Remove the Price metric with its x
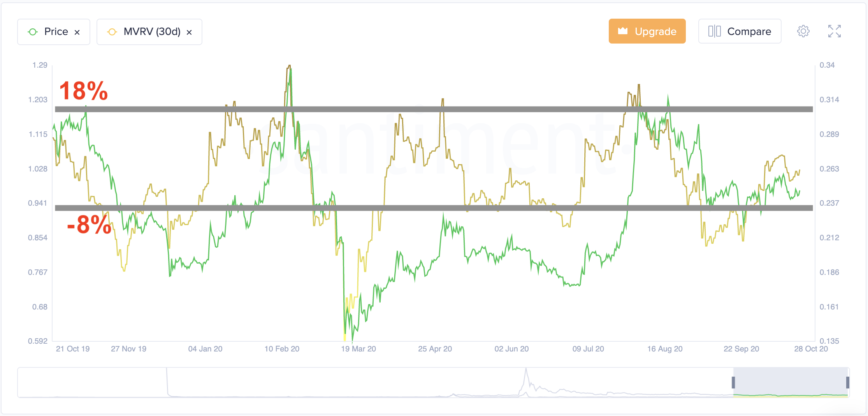 77,32
